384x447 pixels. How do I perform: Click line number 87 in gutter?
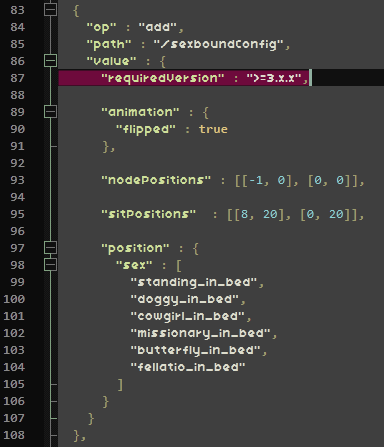(17, 78)
